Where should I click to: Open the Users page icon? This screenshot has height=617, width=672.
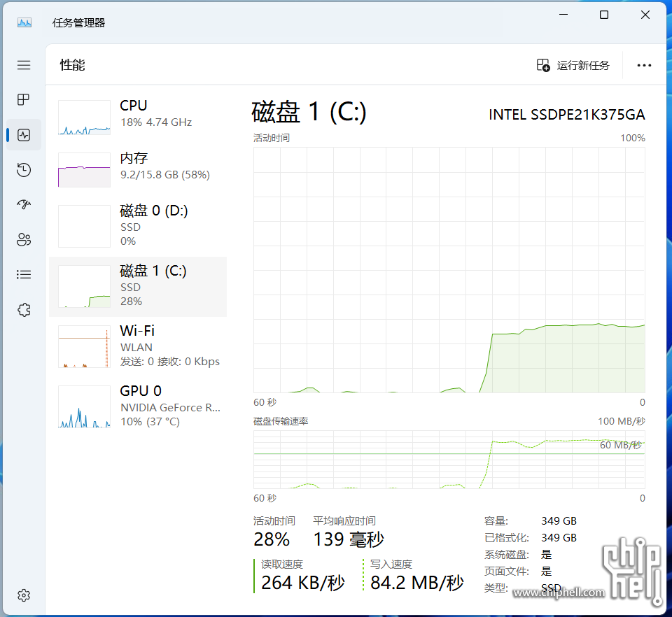[x=24, y=239]
